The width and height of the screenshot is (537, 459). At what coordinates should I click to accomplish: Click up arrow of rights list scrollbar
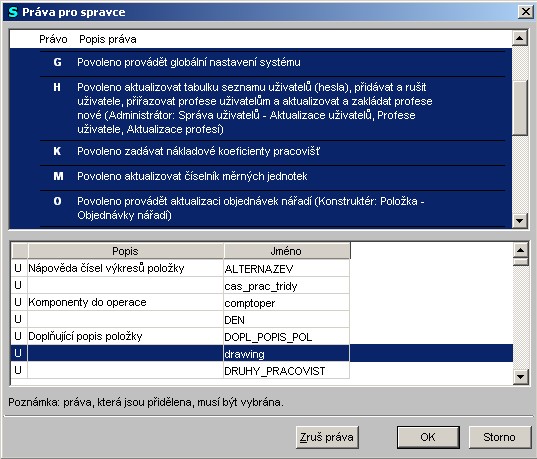(x=520, y=38)
